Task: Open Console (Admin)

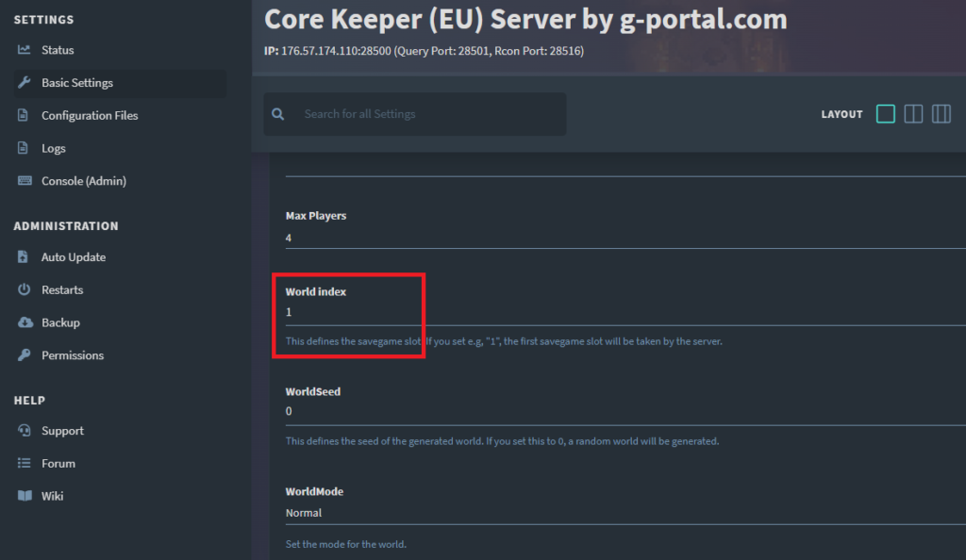Action: coord(84,181)
